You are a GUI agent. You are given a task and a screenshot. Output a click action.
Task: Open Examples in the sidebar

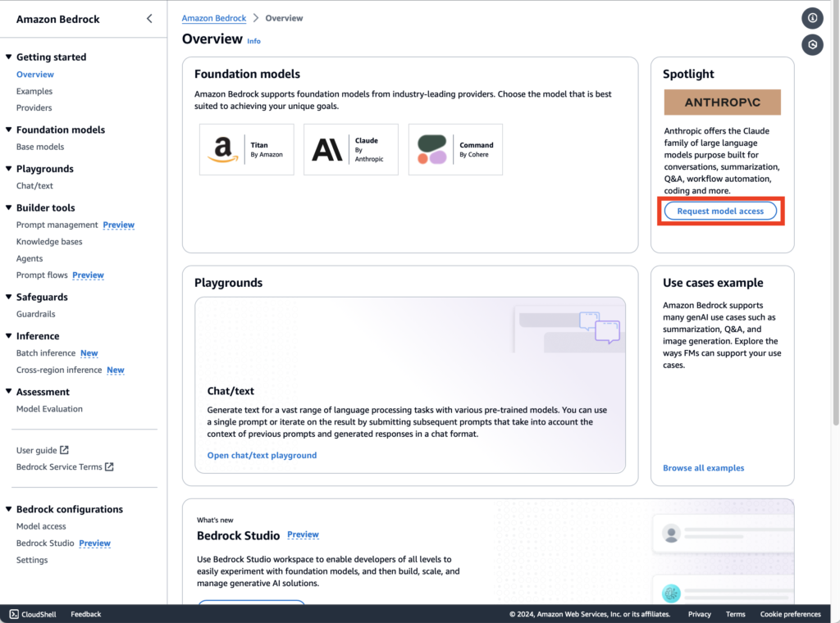(34, 91)
